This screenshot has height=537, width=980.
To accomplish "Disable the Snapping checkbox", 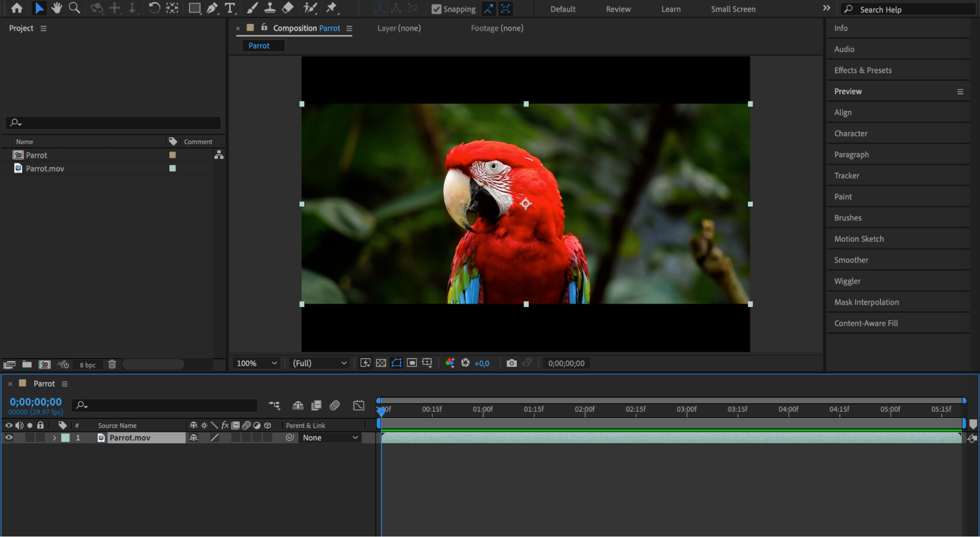I will coord(436,9).
